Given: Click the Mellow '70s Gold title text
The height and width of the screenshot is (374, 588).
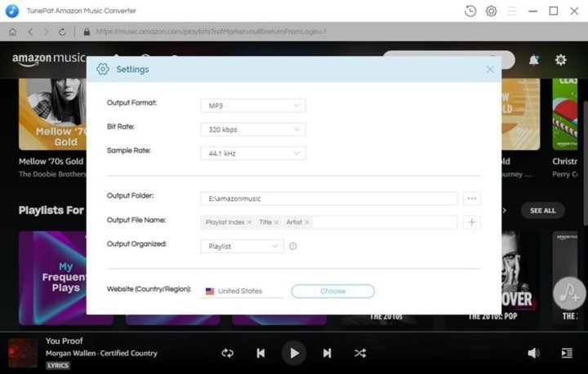Looking at the screenshot, I should [51, 162].
